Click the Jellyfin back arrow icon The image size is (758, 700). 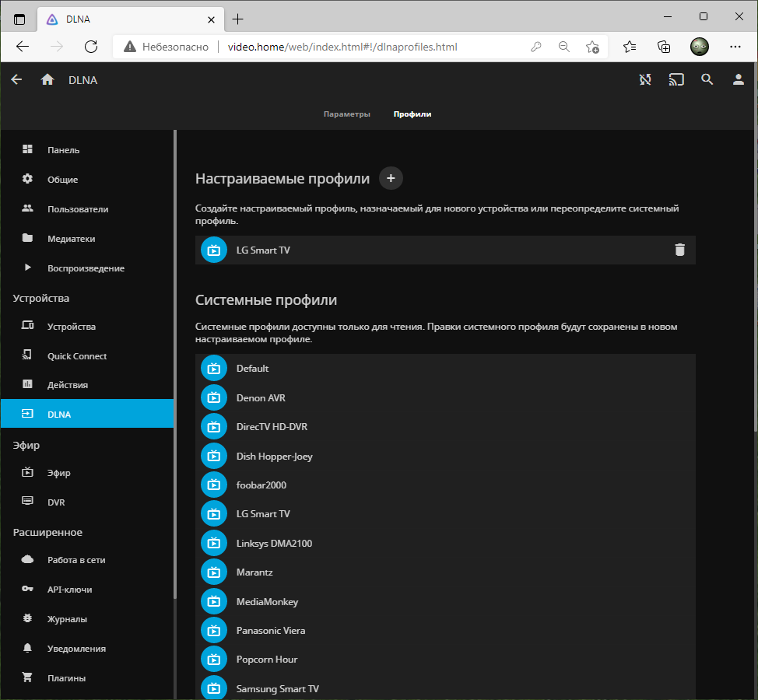pos(16,79)
